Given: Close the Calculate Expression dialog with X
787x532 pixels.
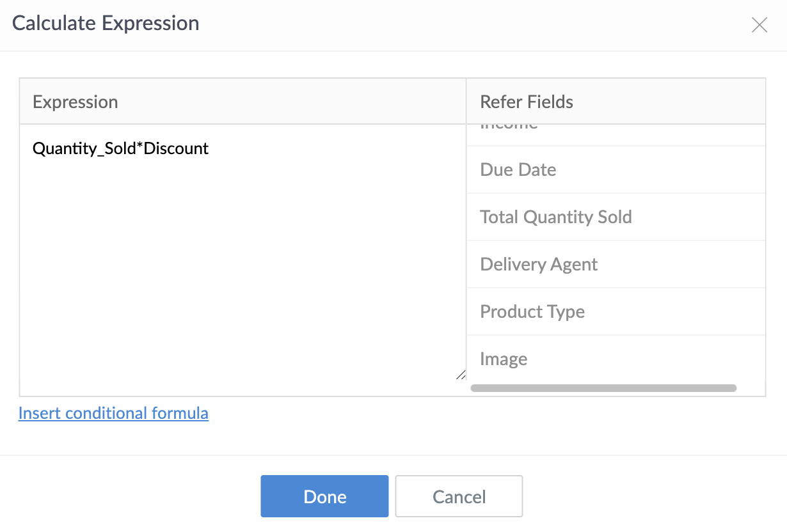Looking at the screenshot, I should [759, 25].
